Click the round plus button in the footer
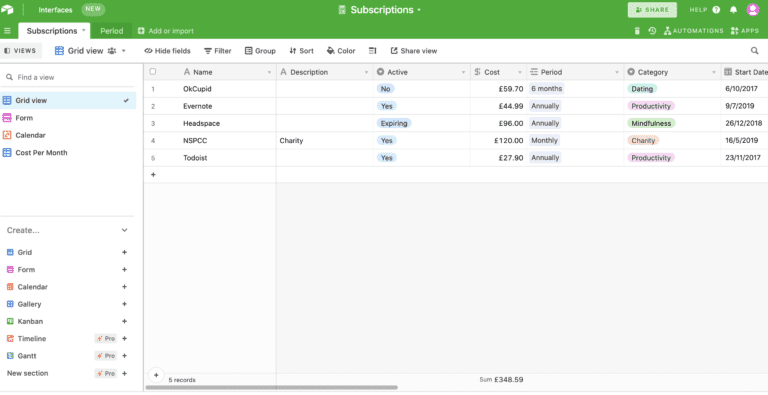The height and width of the screenshot is (395, 768). tap(156, 375)
